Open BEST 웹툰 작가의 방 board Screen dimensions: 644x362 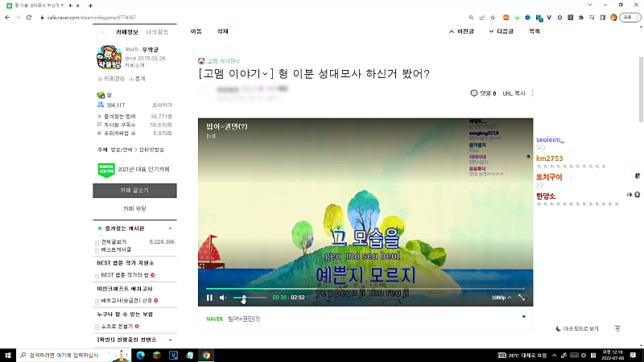click(x=125, y=275)
